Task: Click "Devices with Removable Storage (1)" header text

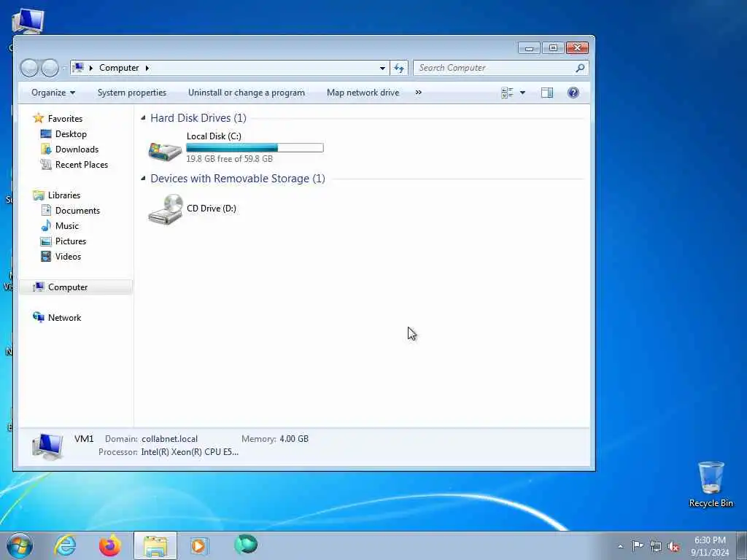Action: tap(238, 178)
